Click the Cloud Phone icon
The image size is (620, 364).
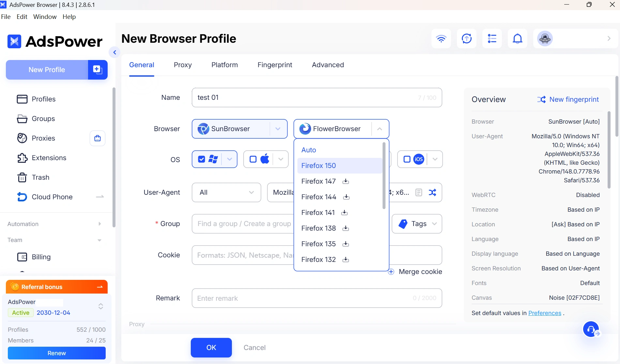pyautogui.click(x=22, y=197)
